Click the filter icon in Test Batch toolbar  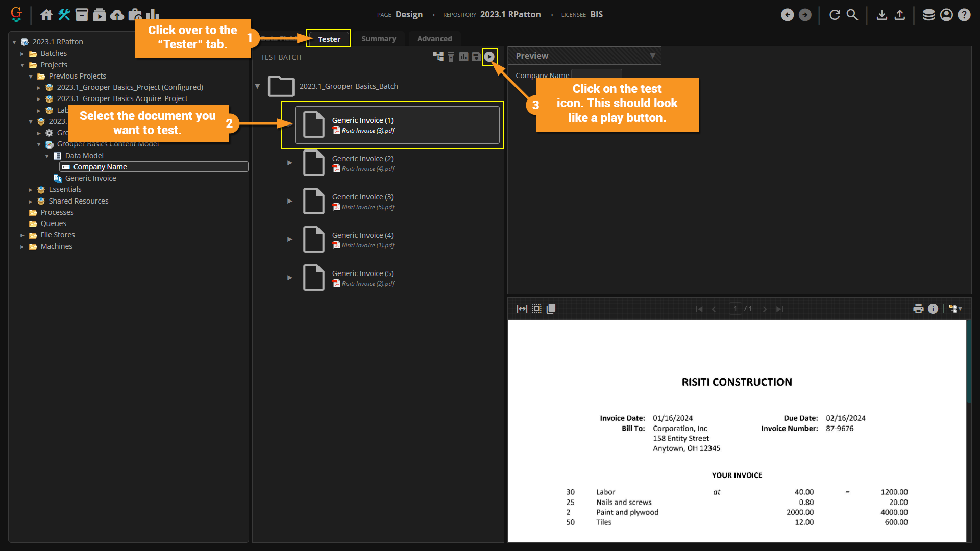[x=451, y=57]
